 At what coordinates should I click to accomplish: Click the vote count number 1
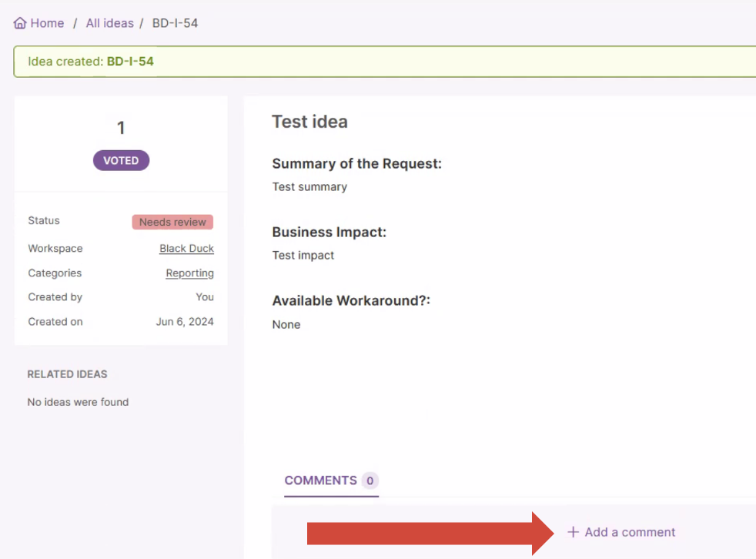click(121, 128)
